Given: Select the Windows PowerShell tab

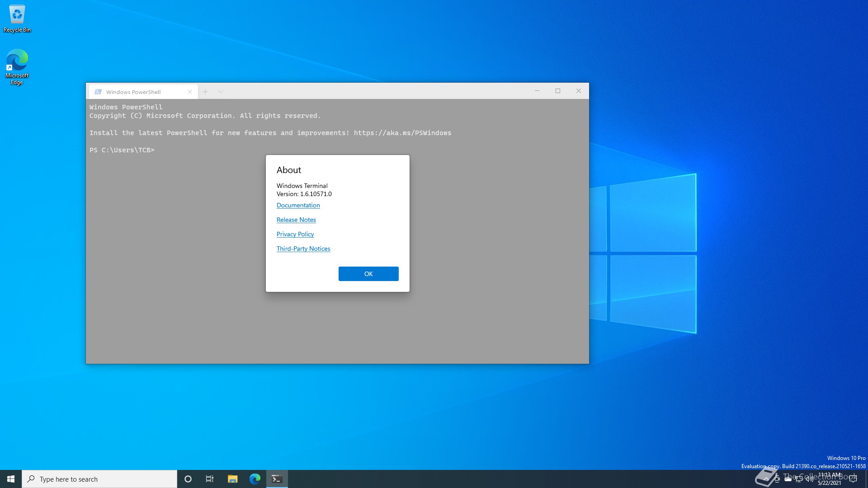Looking at the screenshot, I should [143, 92].
